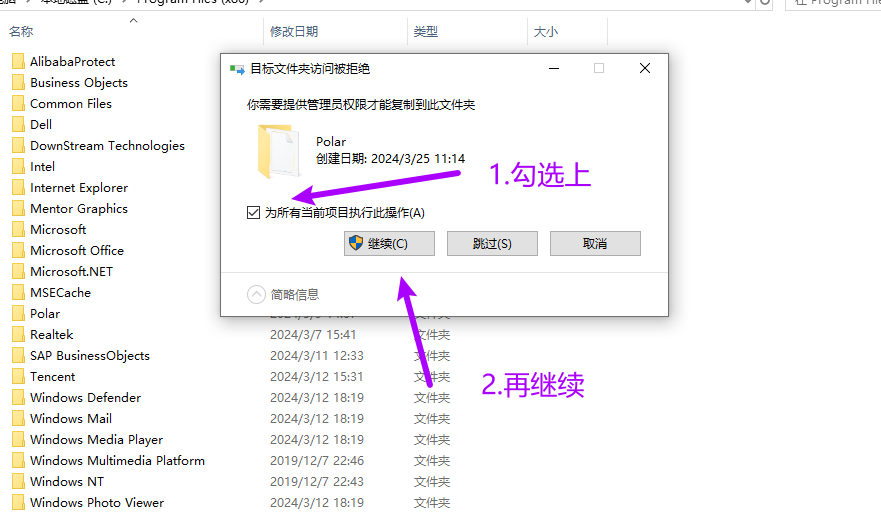Click the Microsoft Office folder icon
The image size is (881, 513).
click(x=19, y=251)
